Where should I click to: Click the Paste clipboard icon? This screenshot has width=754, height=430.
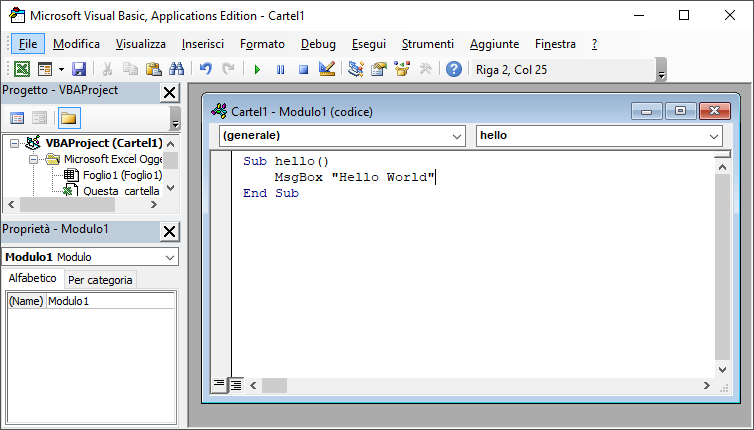tap(153, 69)
